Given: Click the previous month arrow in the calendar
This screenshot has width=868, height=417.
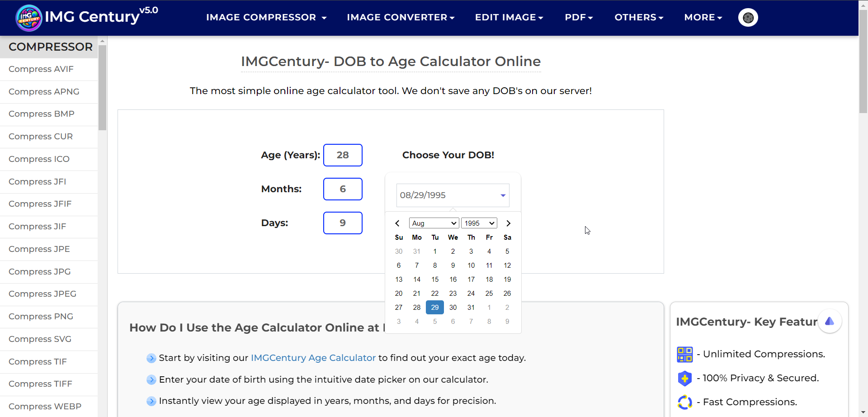Looking at the screenshot, I should tap(397, 223).
